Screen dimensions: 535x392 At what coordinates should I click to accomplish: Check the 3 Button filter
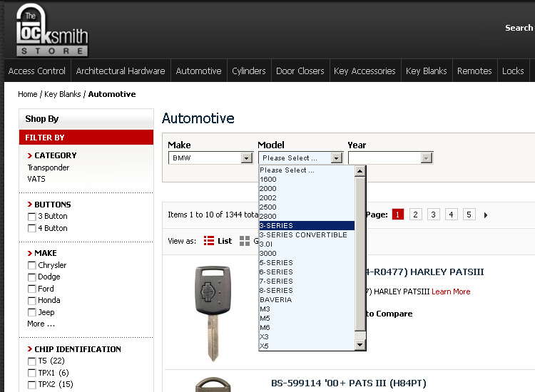(x=31, y=217)
